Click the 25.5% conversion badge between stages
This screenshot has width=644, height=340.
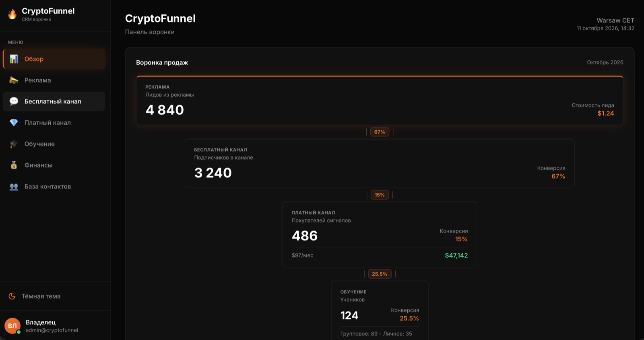(380, 274)
